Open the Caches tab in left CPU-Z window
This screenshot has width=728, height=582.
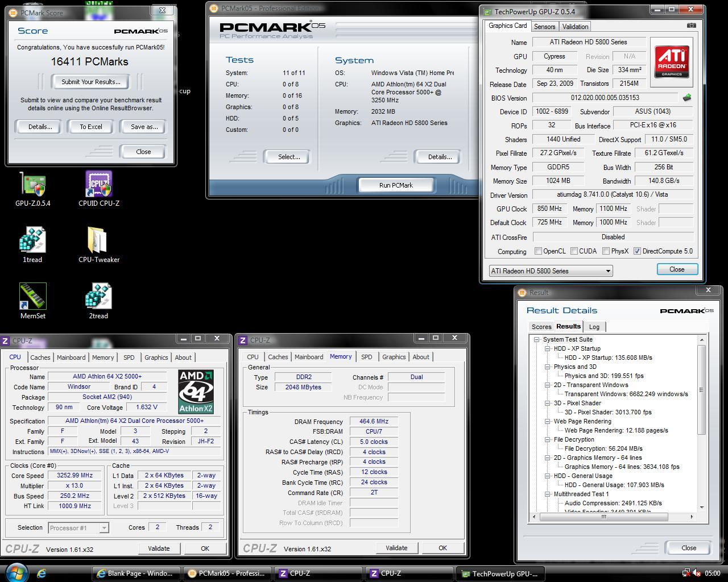tap(40, 357)
